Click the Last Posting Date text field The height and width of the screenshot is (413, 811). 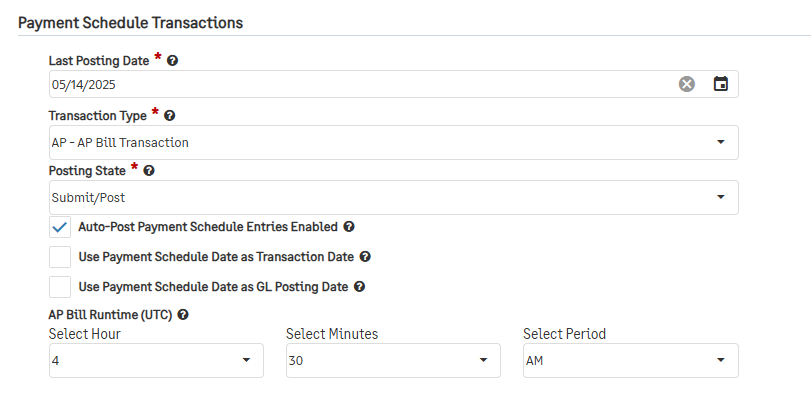[x=362, y=84]
